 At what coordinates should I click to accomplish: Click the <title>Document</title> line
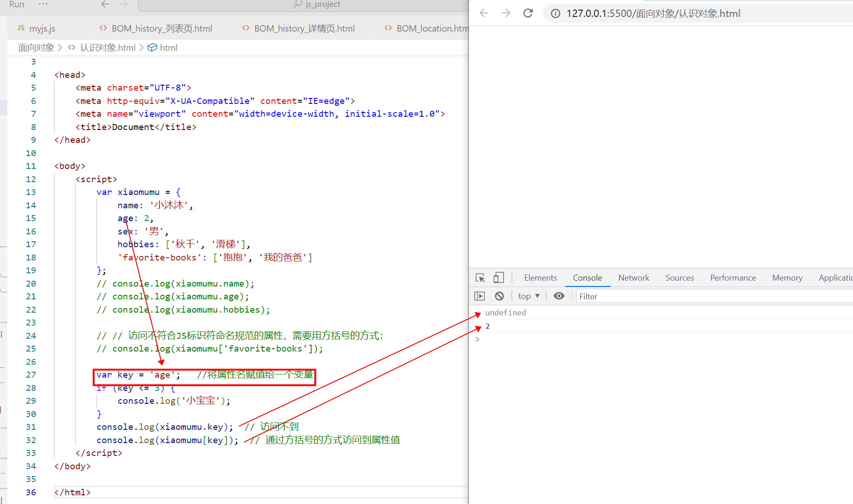pos(136,127)
